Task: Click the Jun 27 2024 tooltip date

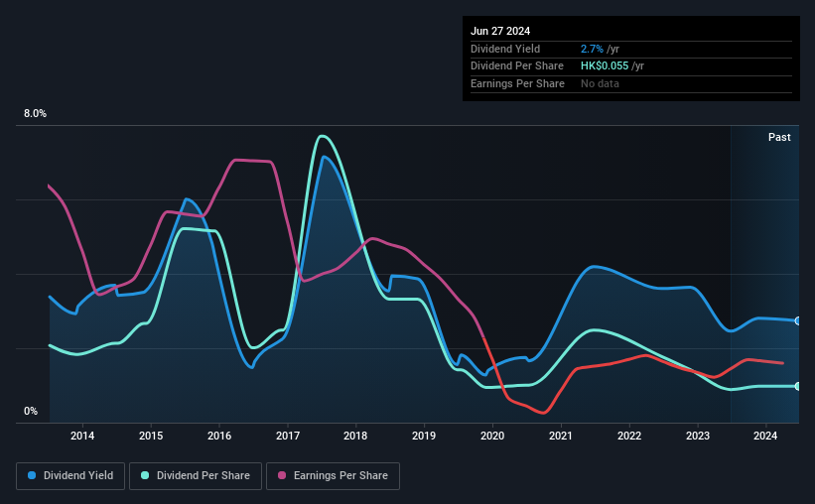Action: pos(500,31)
